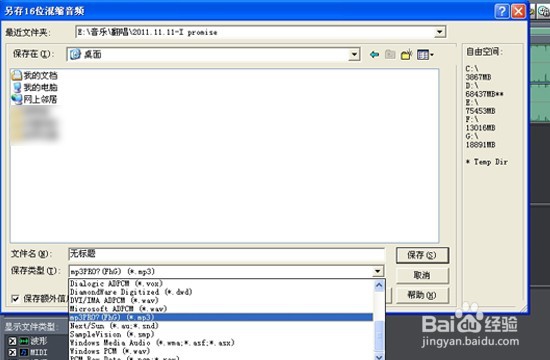Click the 帮助 button
Viewport: 550px width, 360px height.
click(x=422, y=295)
